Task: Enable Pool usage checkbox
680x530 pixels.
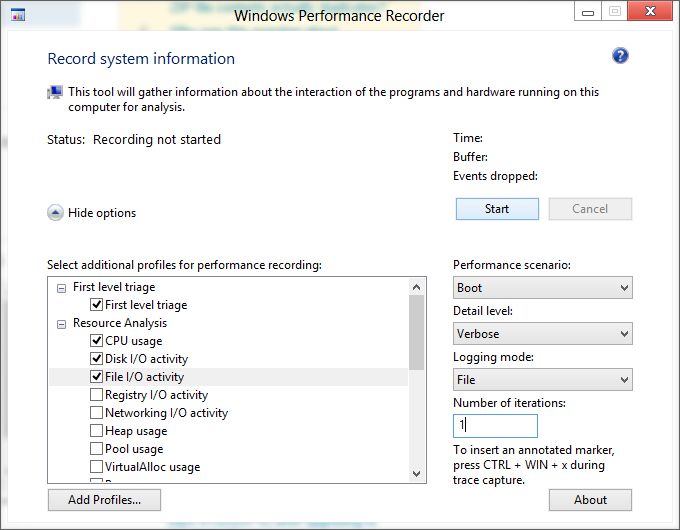Action: coord(96,448)
